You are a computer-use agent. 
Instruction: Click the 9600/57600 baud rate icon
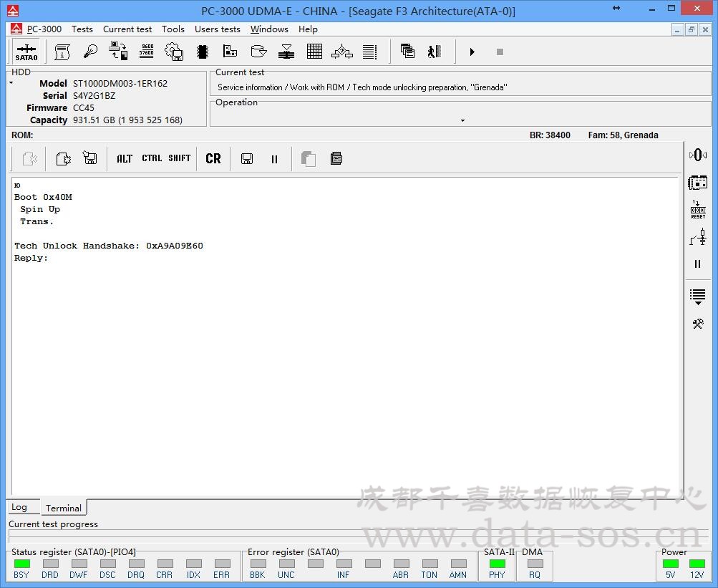point(146,52)
